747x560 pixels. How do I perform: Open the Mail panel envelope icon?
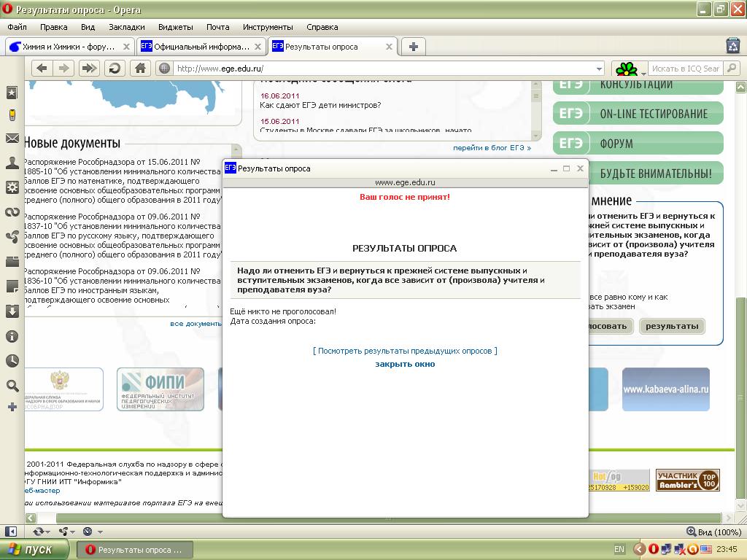click(x=12, y=139)
